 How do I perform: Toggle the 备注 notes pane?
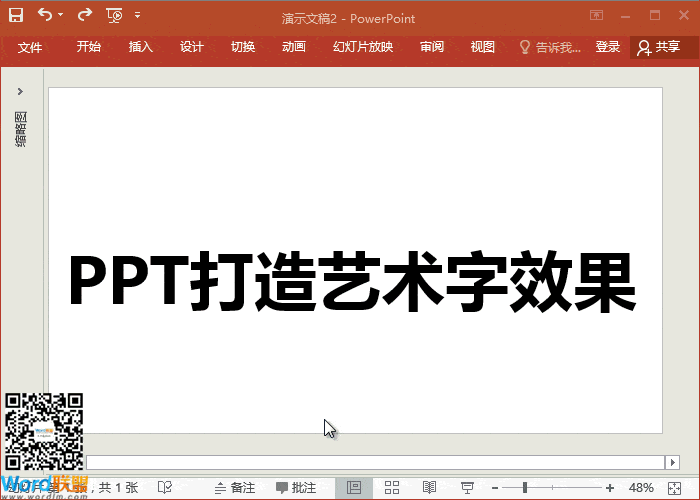point(235,488)
